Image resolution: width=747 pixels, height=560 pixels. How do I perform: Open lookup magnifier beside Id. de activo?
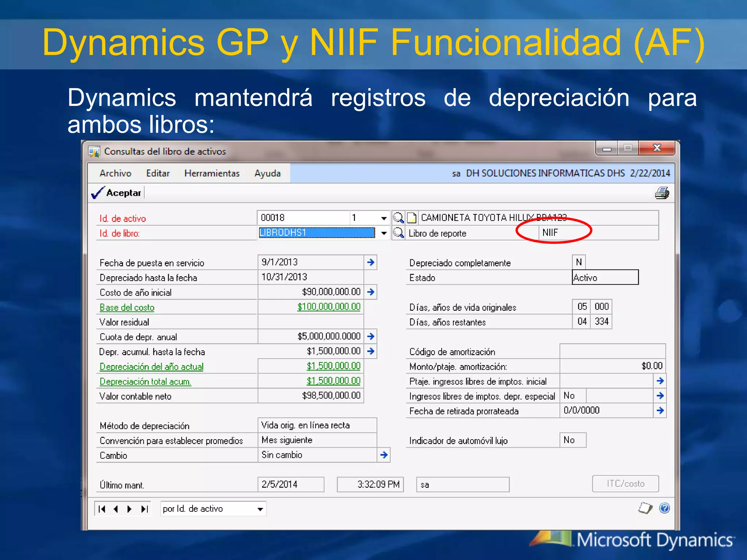point(398,218)
